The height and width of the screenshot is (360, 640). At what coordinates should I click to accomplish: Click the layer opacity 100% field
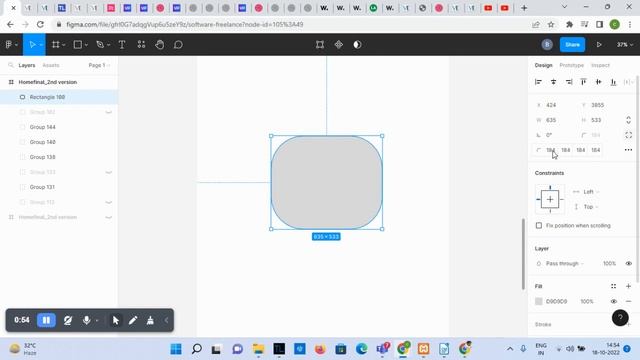click(x=609, y=264)
